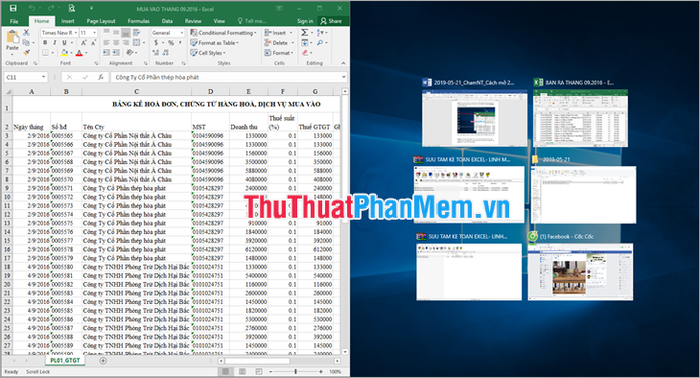
Task: Collapse the ribbon with the chevron
Action: (x=343, y=63)
